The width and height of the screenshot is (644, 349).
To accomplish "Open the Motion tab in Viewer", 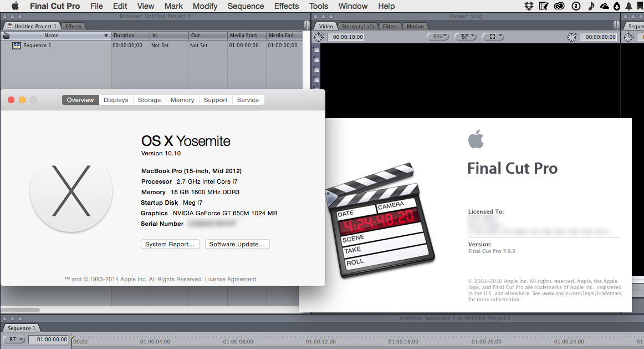I will click(x=415, y=26).
